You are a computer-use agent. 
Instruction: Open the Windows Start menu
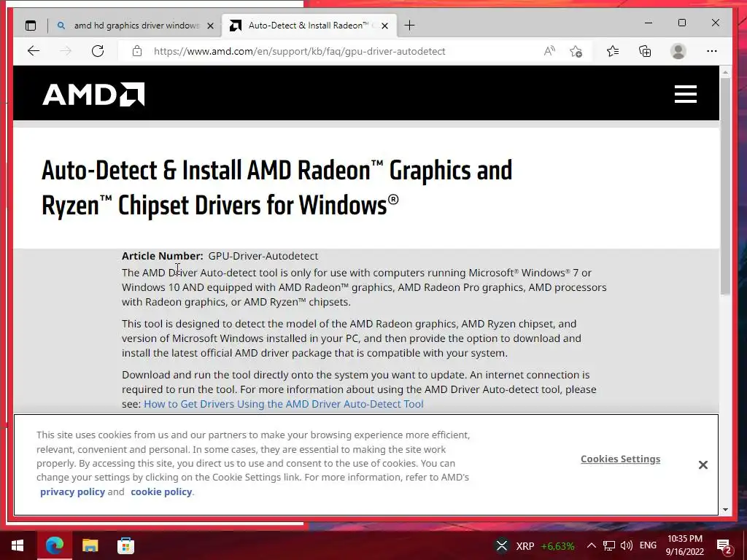pyautogui.click(x=18, y=545)
